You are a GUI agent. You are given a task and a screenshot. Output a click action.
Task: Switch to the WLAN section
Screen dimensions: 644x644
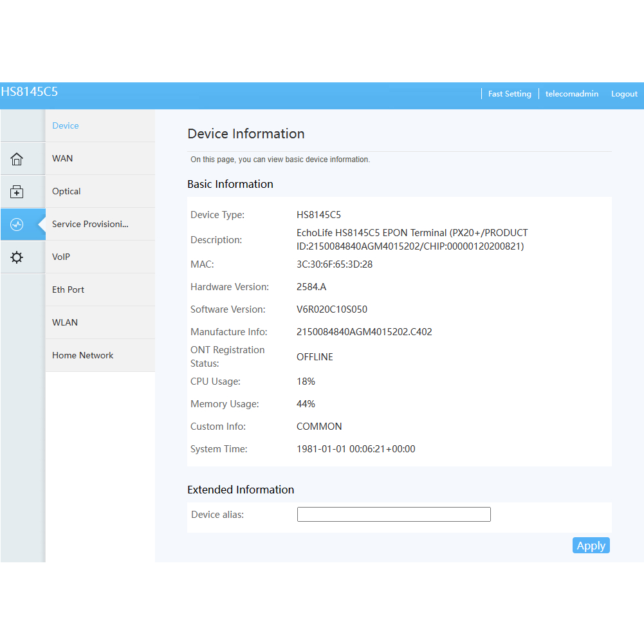tap(65, 323)
